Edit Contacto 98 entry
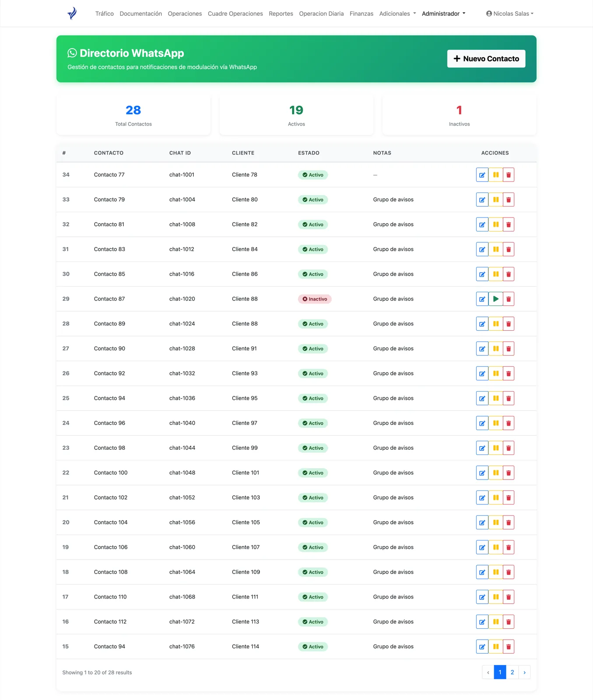Screen dimensions: 593x700 point(482,448)
